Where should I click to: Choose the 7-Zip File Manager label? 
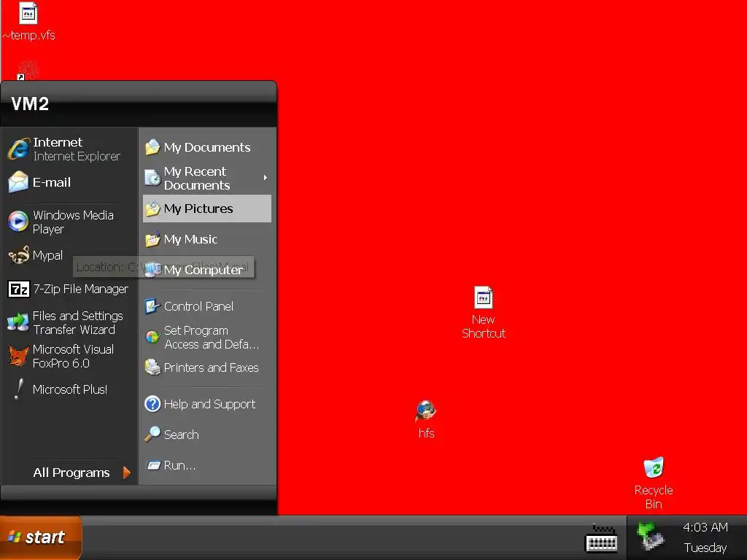tap(80, 289)
